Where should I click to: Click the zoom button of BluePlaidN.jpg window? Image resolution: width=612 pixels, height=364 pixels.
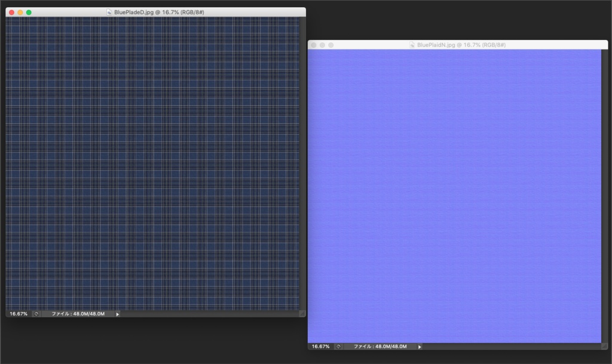[331, 45]
